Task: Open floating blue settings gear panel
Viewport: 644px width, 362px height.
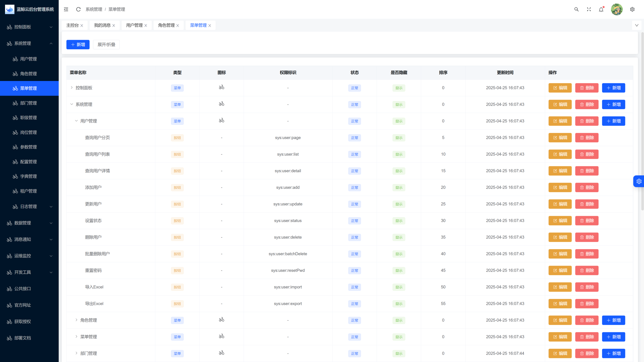Action: pos(639,181)
